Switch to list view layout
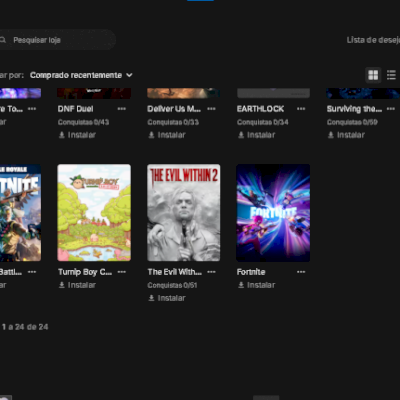 [x=392, y=75]
